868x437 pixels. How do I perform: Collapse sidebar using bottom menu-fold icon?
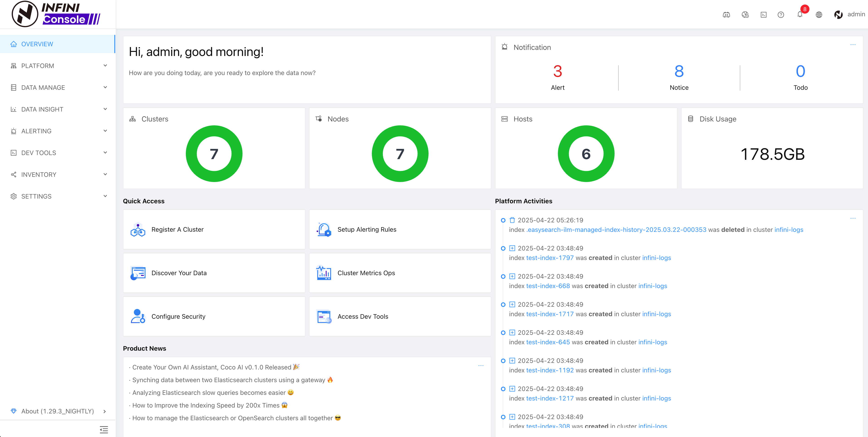coord(104,430)
